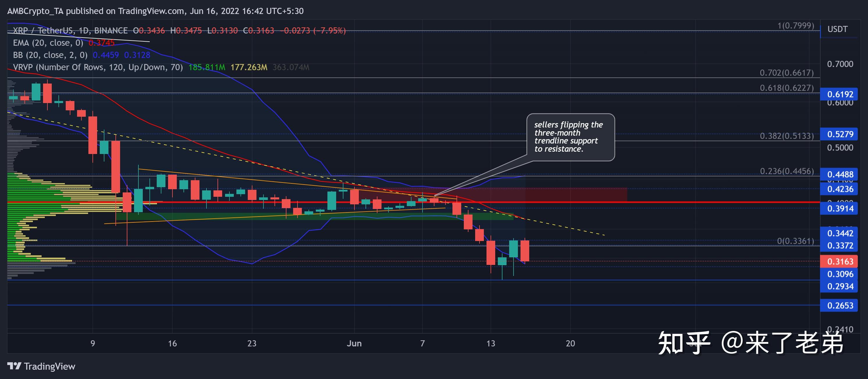
Task: Click the BB (20, close, 2, 0) indicator label
Action: (x=50, y=55)
